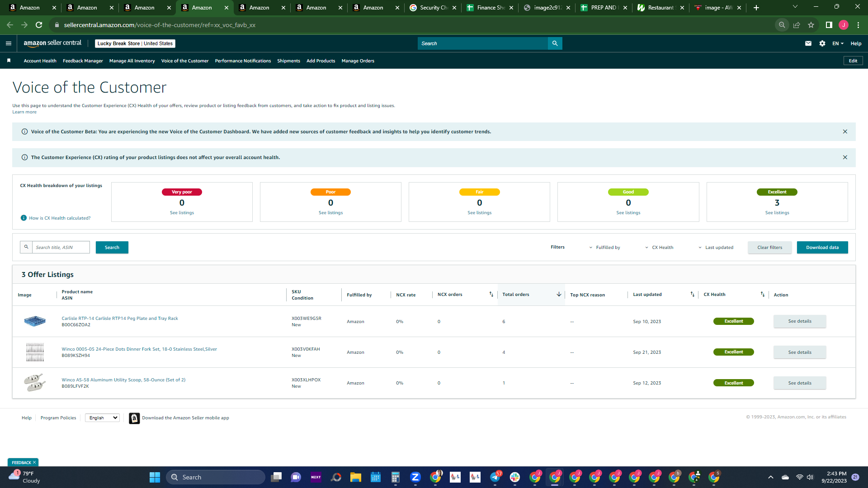Switch to the Security Check browser tab
868x488 pixels.
point(433,8)
